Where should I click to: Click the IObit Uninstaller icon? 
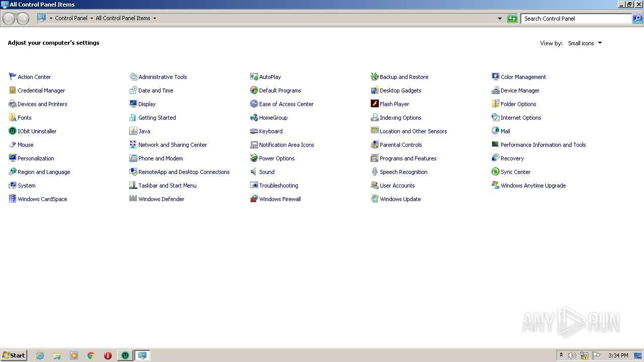(x=13, y=131)
